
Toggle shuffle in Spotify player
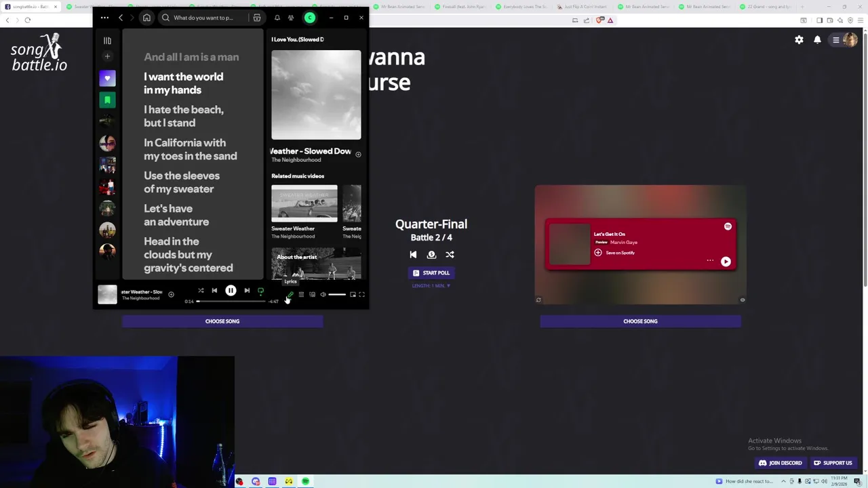click(201, 291)
